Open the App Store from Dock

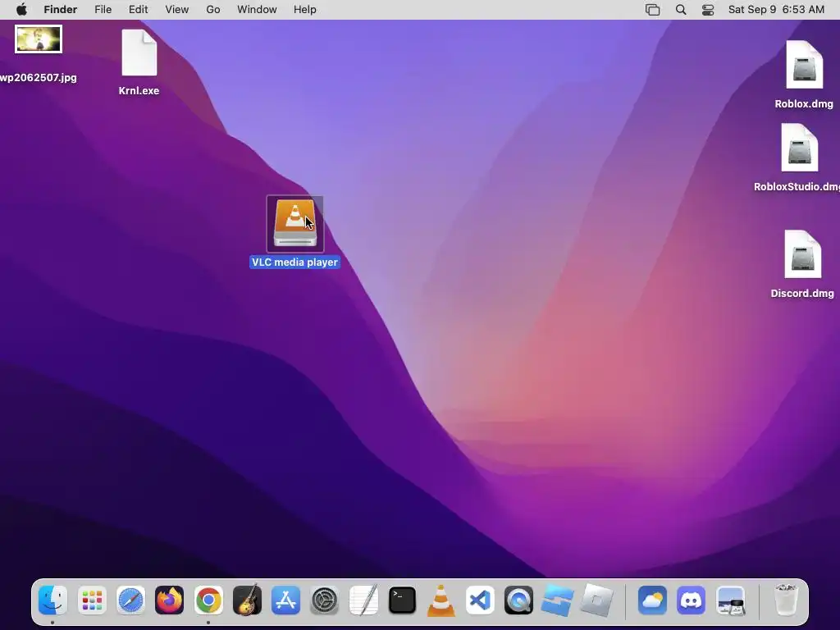click(285, 600)
